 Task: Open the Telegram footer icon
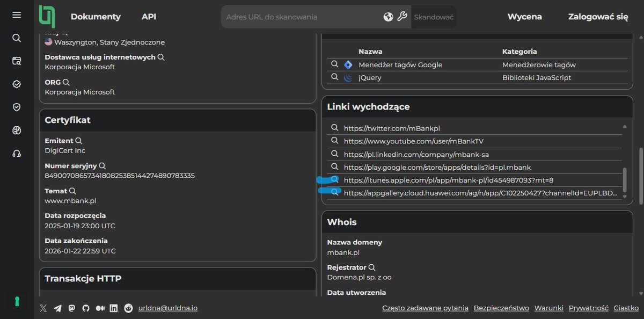(57, 308)
